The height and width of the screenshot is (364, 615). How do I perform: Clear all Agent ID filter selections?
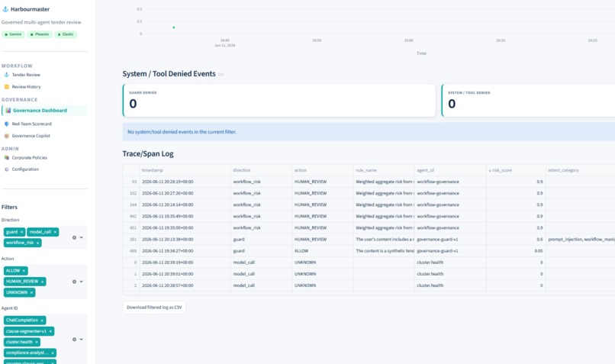74,340
